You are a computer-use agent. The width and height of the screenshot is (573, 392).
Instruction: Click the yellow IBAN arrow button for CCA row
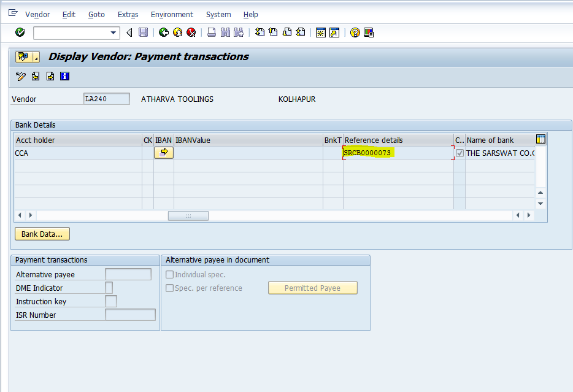(x=163, y=153)
